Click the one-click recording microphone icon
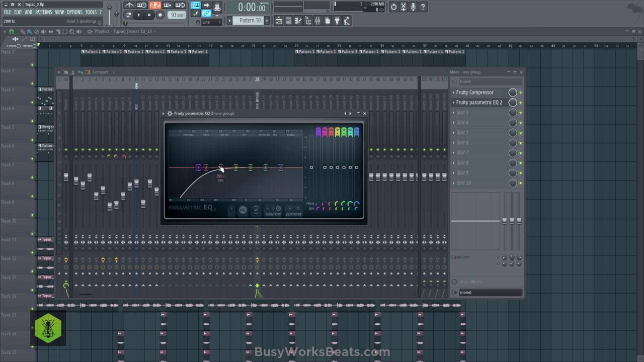 click(x=413, y=7)
